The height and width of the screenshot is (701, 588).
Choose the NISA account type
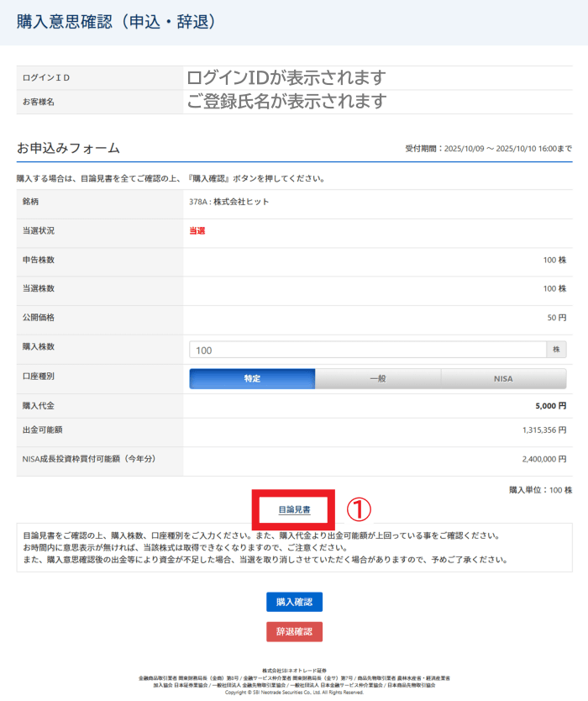coord(503,378)
